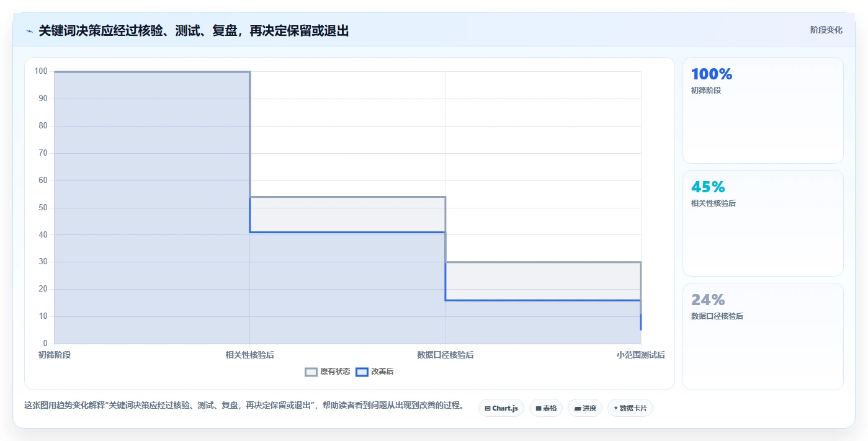Click the 数据口径核验后 x-axis label
Screen dimensions: 868x441
coord(445,355)
